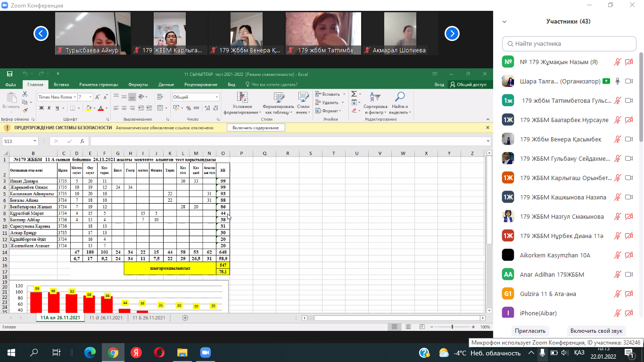Click the Excel zoom slider in status bar
Viewport: 644px width, 362px height.
(452, 327)
